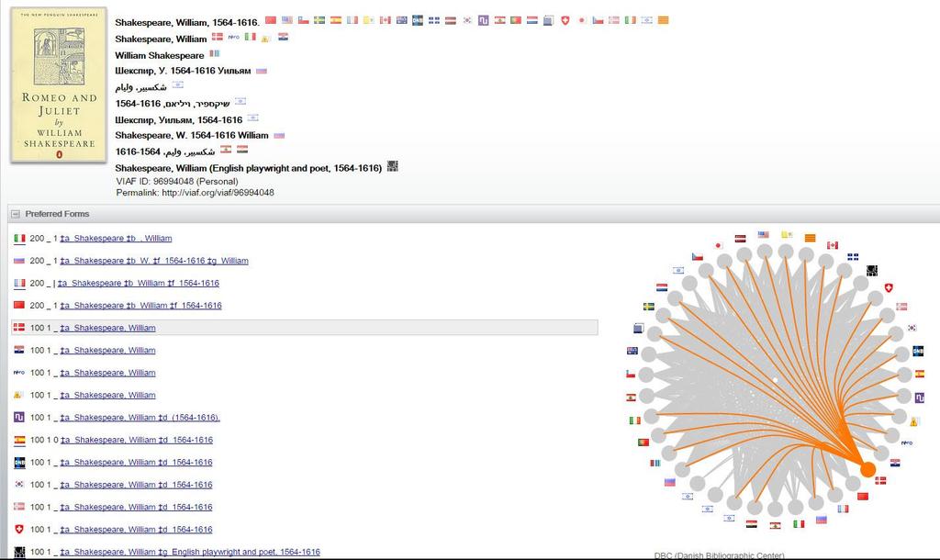
Task: Click the Australia flag in the circular graph
Action: [x=632, y=351]
